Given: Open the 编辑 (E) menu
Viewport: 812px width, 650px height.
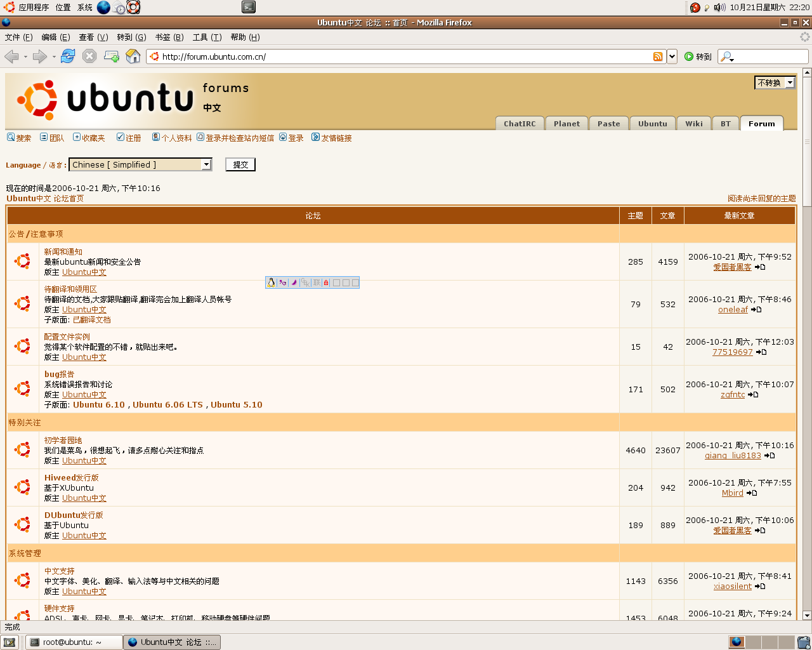Looking at the screenshot, I should tap(56, 37).
